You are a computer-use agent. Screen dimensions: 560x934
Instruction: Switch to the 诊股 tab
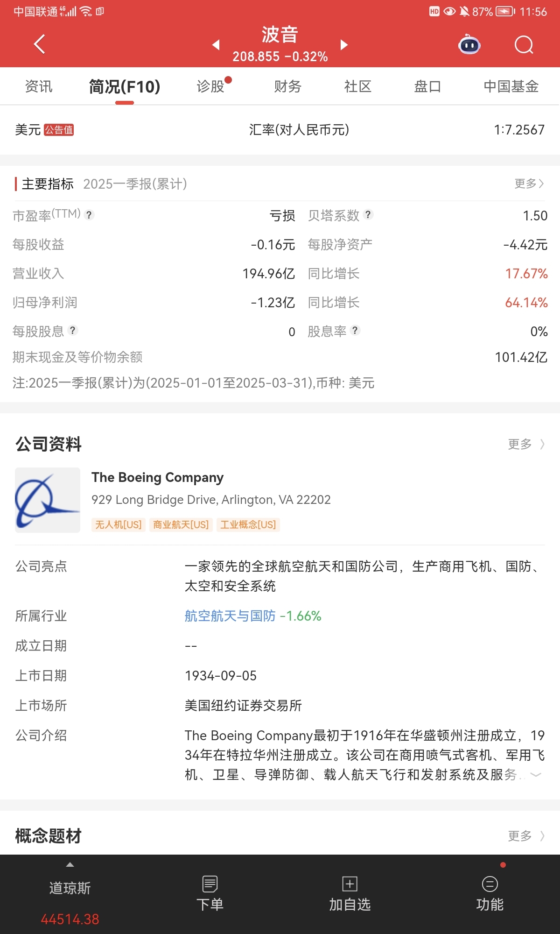tap(211, 86)
